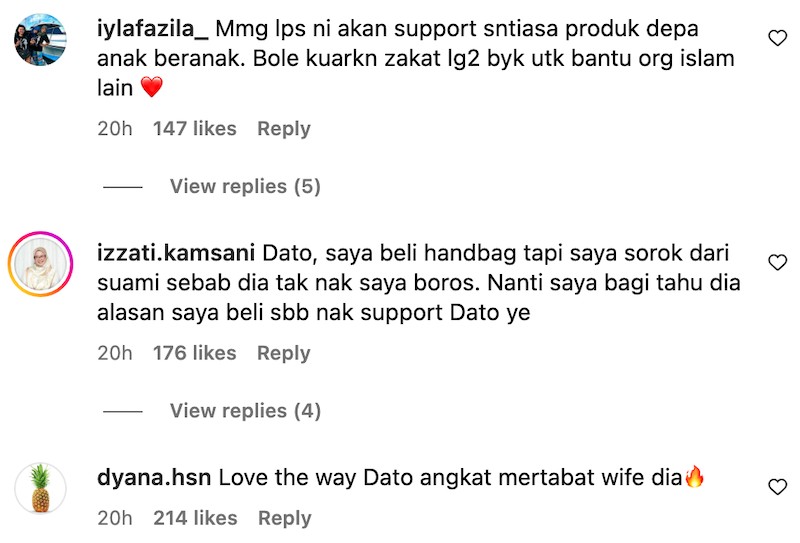Reply to dyana.hsn's comment
The image size is (800, 543).
[x=285, y=519]
